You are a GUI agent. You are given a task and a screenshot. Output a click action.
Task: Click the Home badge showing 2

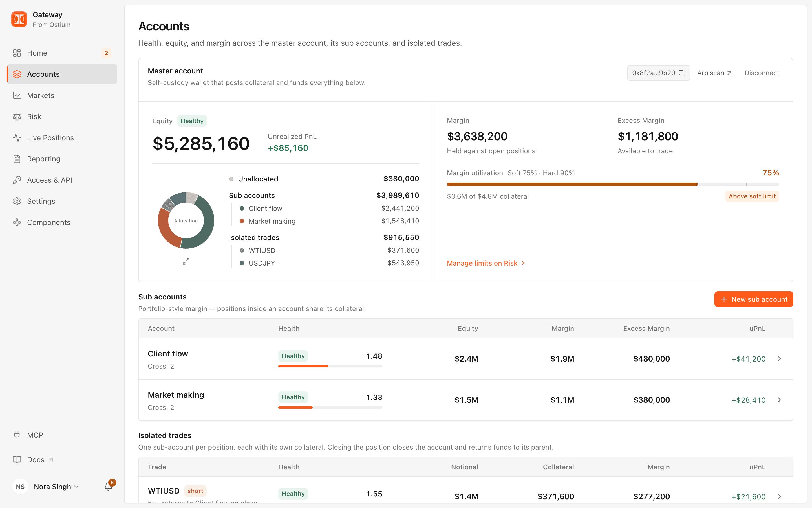(x=106, y=53)
